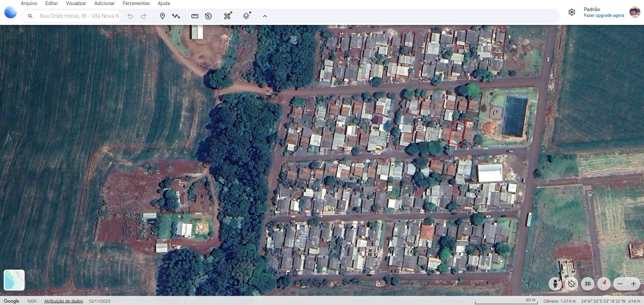Select the draw path or polygon tool
The image size is (644, 305).
pyautogui.click(x=176, y=16)
